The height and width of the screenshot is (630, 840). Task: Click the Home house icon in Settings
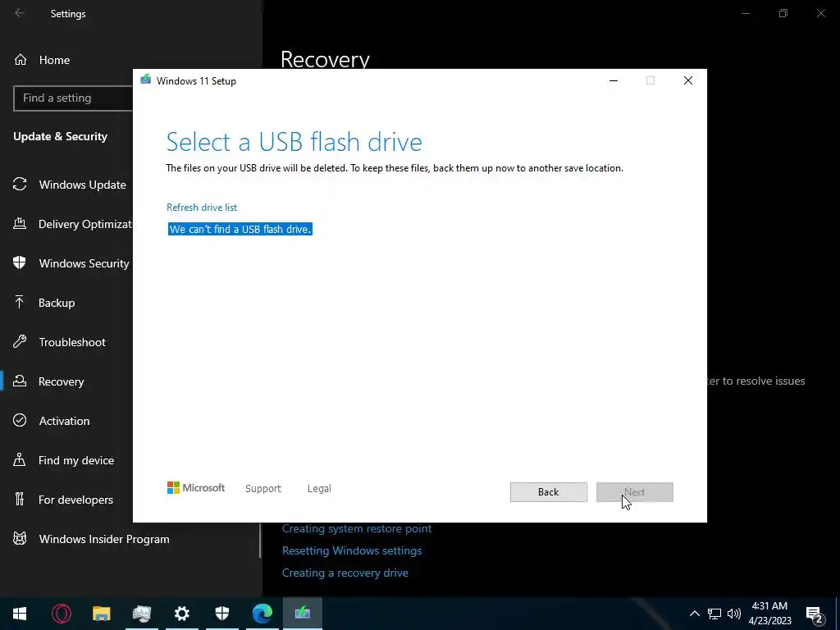pyautogui.click(x=21, y=60)
